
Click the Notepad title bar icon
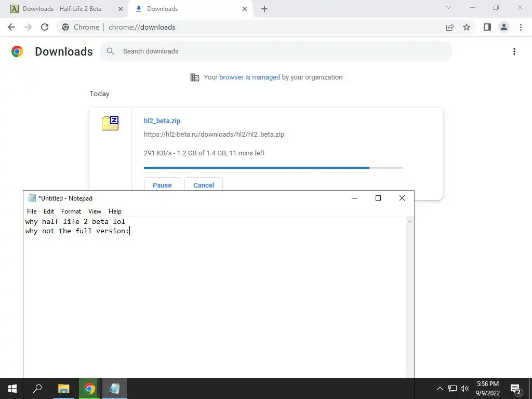[32, 198]
